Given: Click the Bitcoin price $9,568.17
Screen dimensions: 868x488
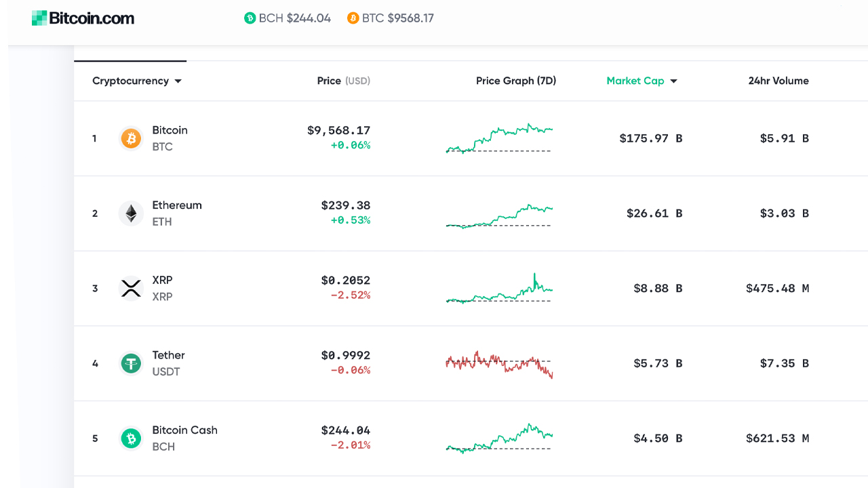Looking at the screenshot, I should coord(339,130).
